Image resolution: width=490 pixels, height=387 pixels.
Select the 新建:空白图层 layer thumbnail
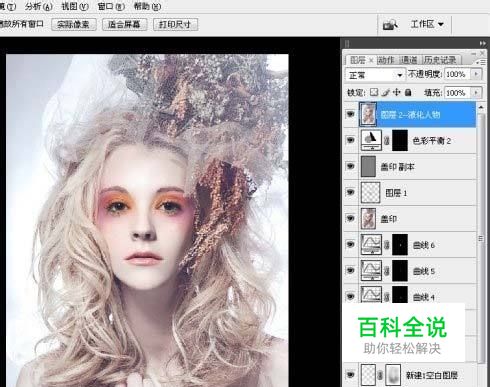coord(368,375)
